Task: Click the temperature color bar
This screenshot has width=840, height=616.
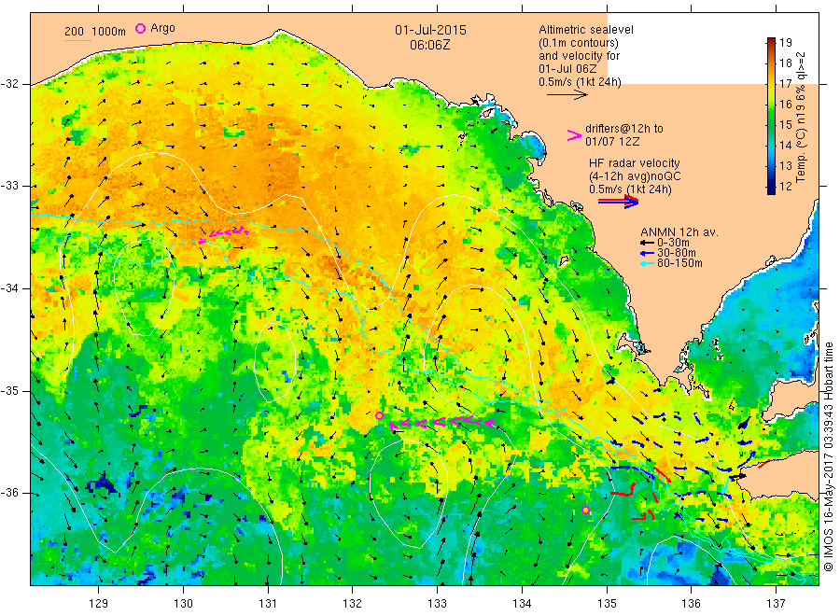Action: (x=771, y=116)
